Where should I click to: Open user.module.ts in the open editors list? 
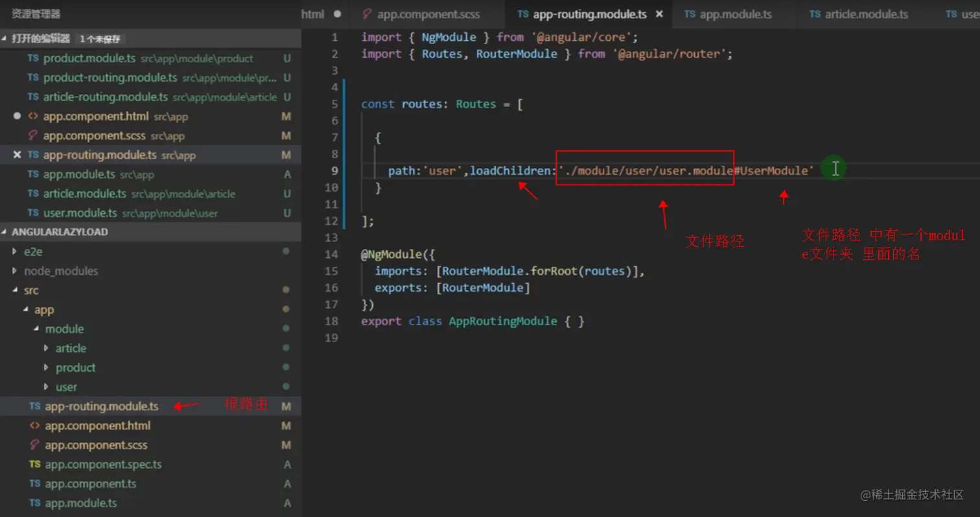(x=150, y=213)
